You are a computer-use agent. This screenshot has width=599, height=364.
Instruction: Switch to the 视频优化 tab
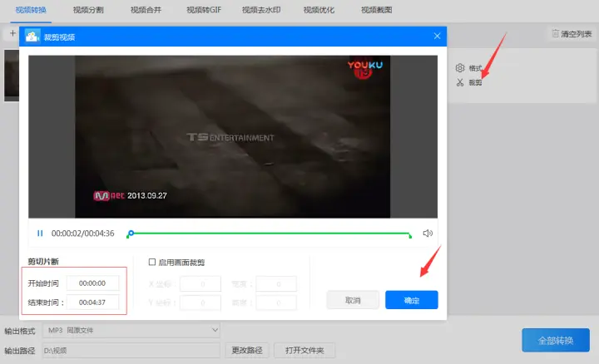point(319,10)
